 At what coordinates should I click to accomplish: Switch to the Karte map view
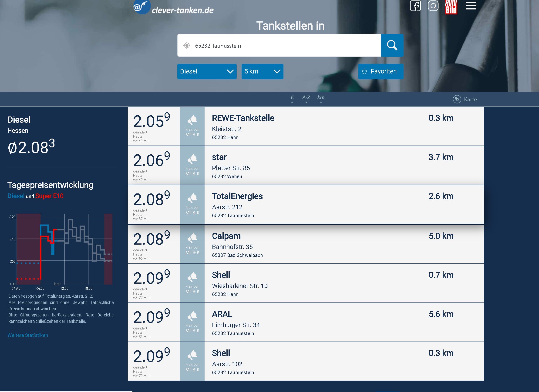pyautogui.click(x=465, y=99)
